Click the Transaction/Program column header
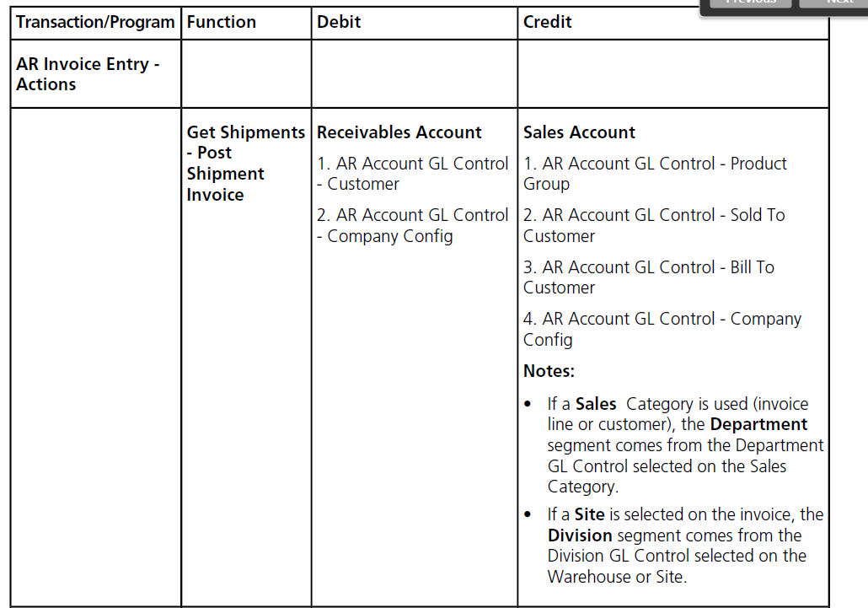Image resolution: width=868 pixels, height=608 pixels. 95,22
